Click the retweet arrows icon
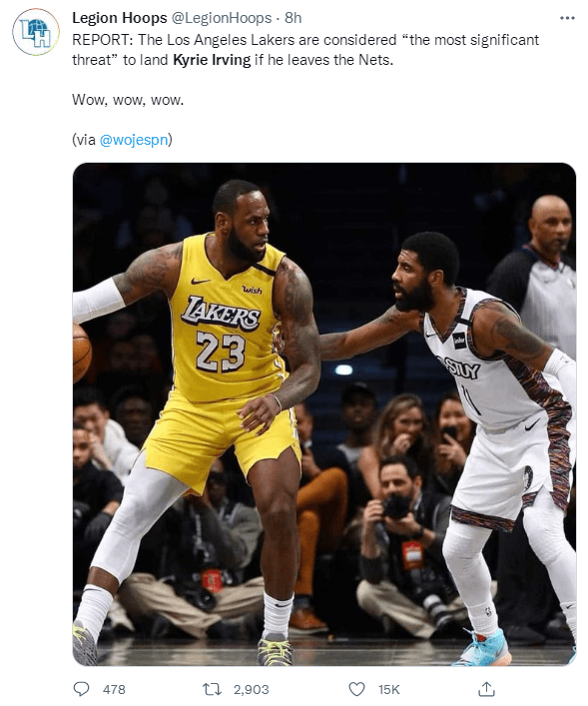This screenshot has height=706, width=588. pyautogui.click(x=212, y=689)
